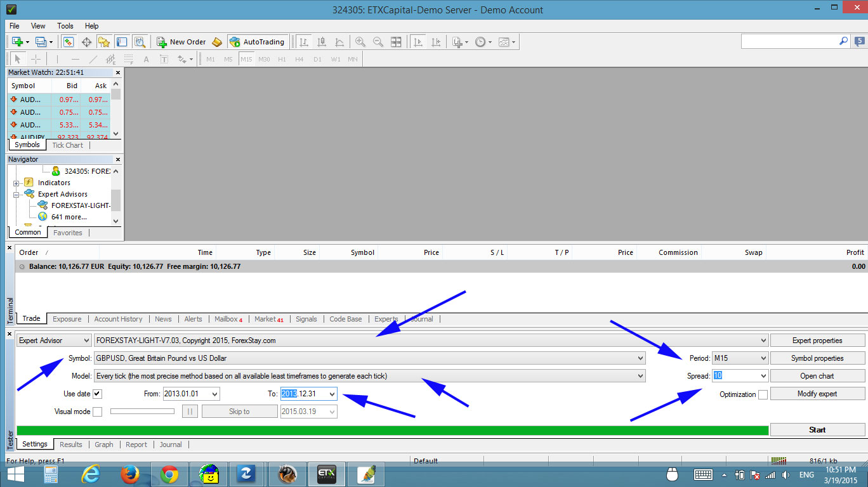Click the Tile Windows grid icon
This screenshot has height=487, width=868.
[396, 42]
